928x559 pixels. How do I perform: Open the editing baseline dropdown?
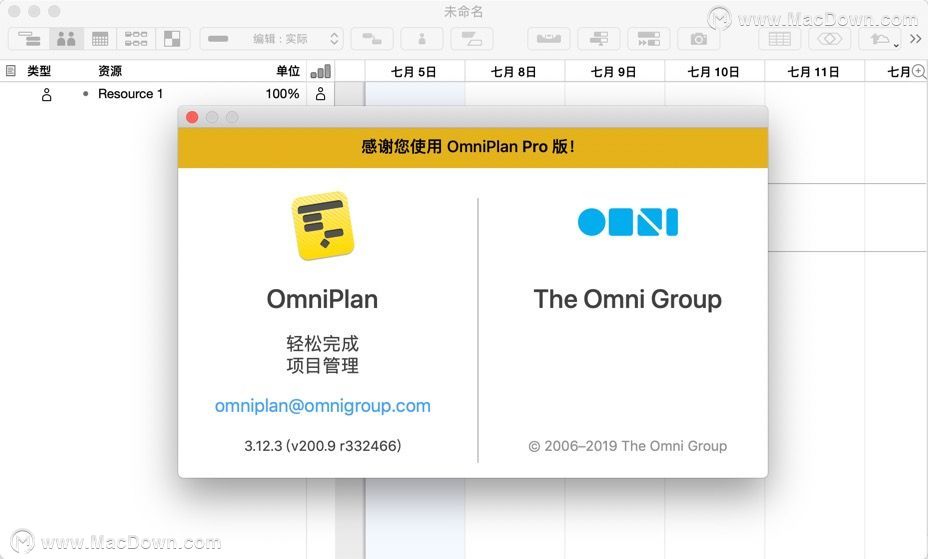pos(272,39)
